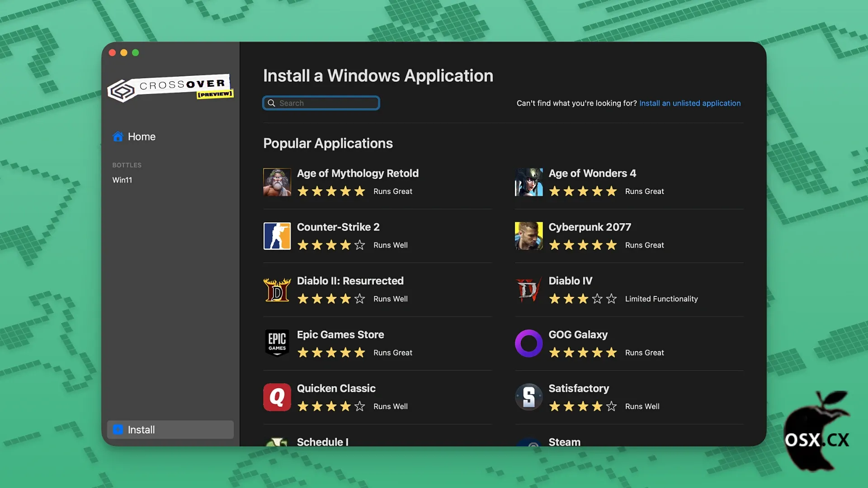
Task: Minimize the CrossOver window with yellow button
Action: click(124, 53)
